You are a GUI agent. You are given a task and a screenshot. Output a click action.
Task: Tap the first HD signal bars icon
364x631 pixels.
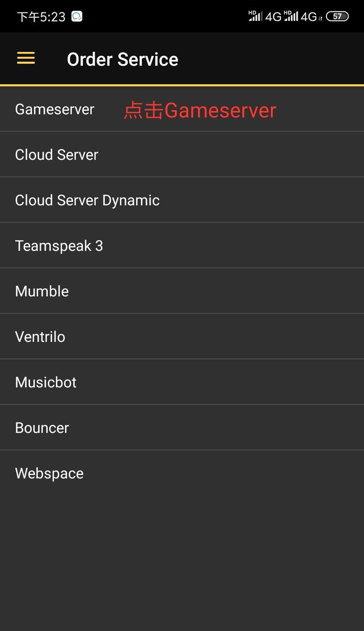tap(255, 16)
